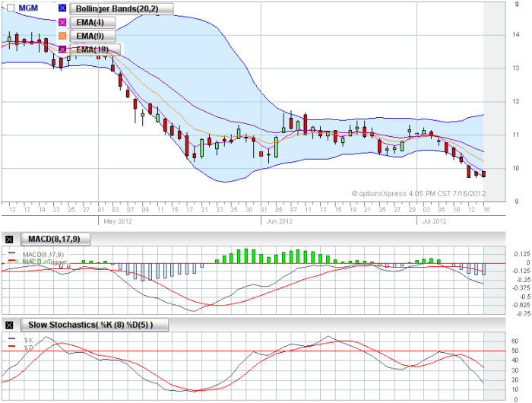Click MACD axis value -0.75

tap(523, 314)
